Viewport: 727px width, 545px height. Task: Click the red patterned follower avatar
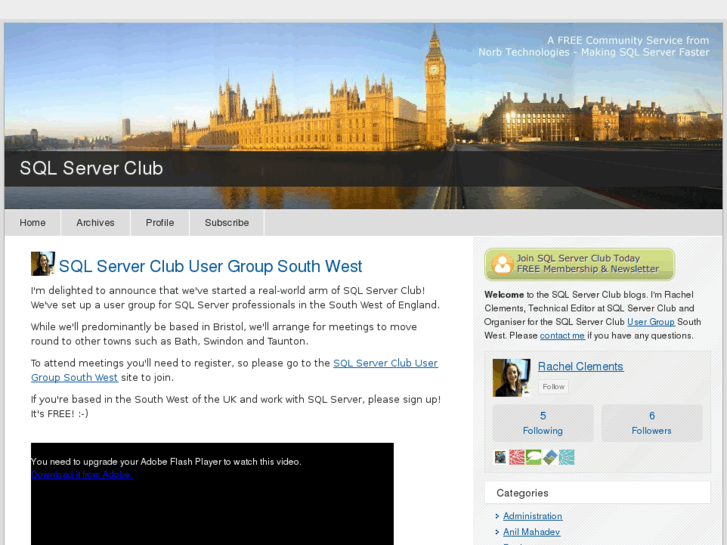coord(517,457)
